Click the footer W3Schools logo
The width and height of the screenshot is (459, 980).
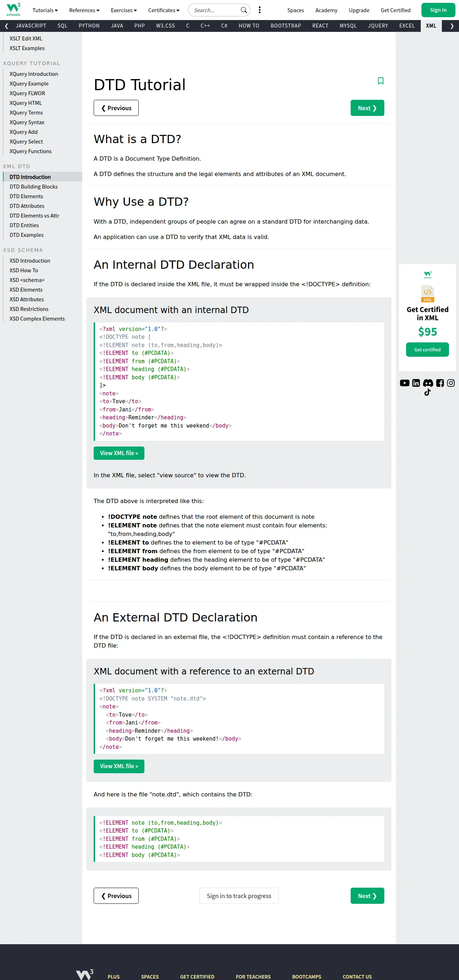(x=84, y=974)
